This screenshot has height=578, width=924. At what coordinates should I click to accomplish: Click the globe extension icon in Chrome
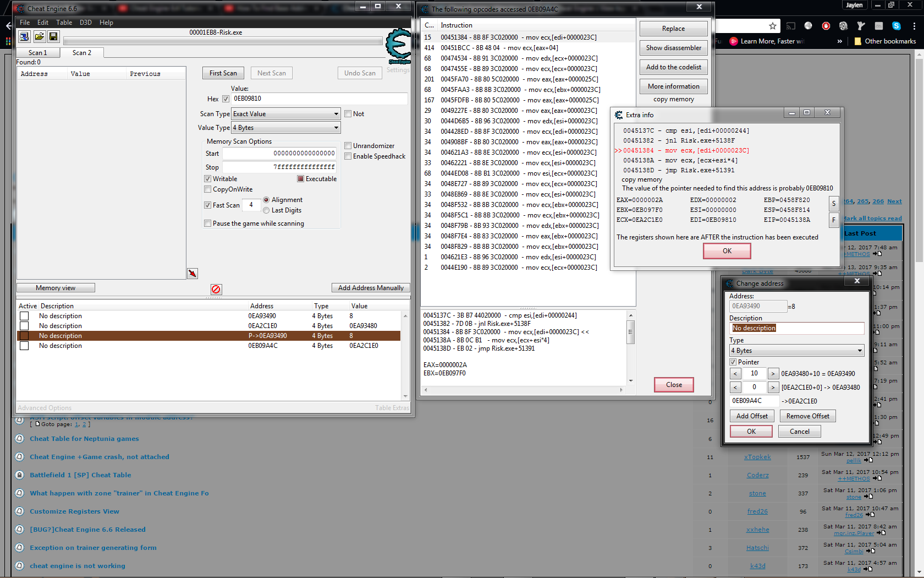(808, 26)
